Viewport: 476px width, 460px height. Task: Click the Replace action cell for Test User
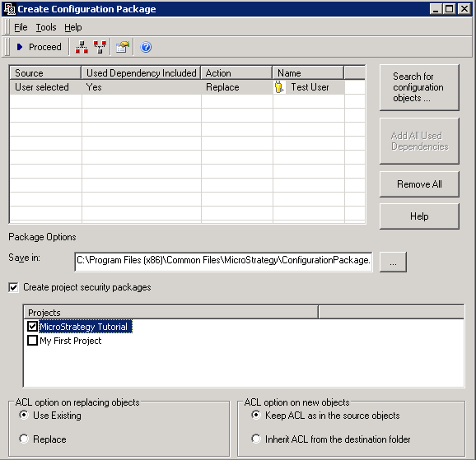237,87
